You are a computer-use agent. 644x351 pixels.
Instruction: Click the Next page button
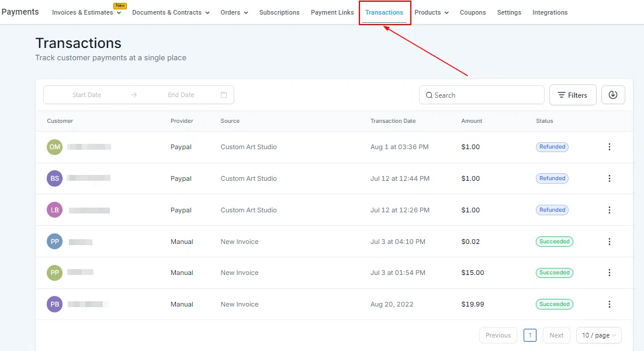click(x=556, y=335)
